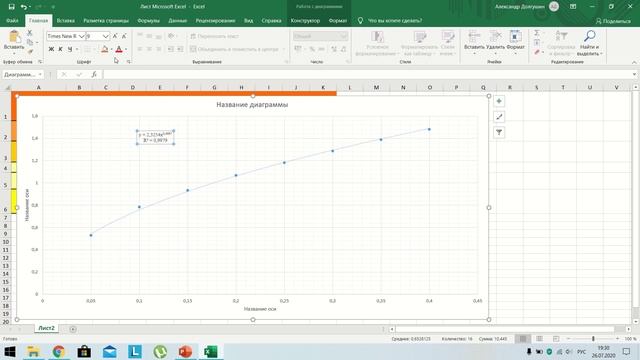Click the Clear eraser icon
640x360 pixels.
pyautogui.click(x=537, y=52)
